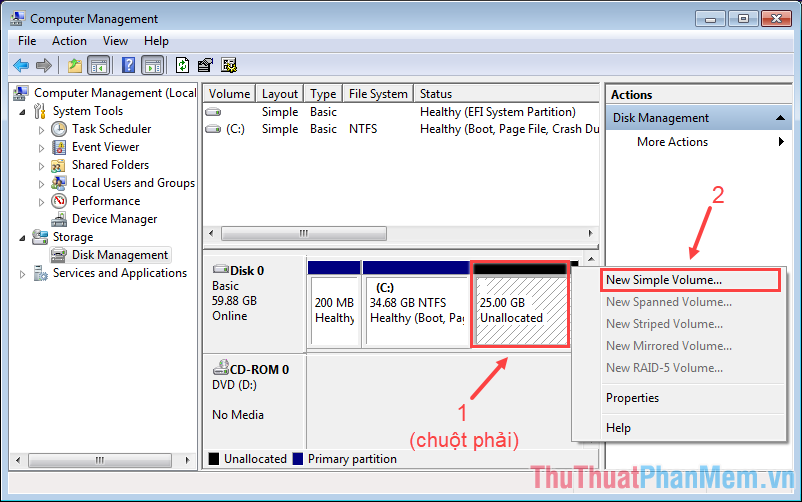Screen dimensions: 802x502
Task: Expand the Shared Folders node arrow
Action: pos(41,166)
